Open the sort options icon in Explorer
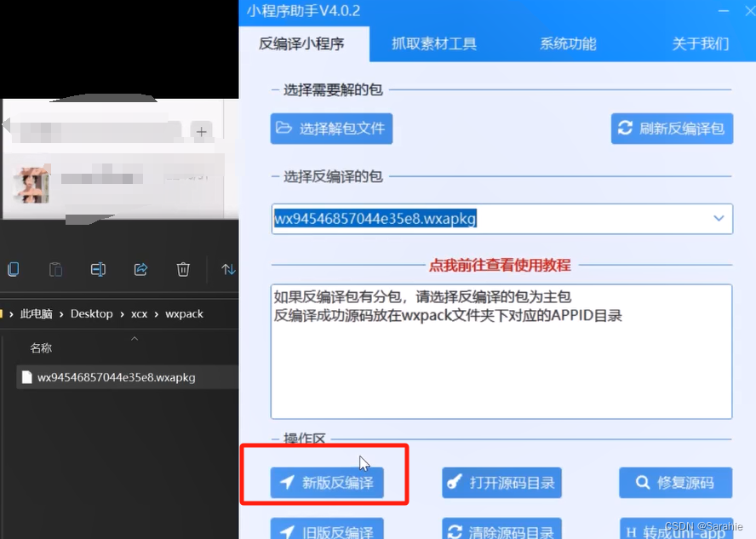The image size is (756, 539). [228, 269]
